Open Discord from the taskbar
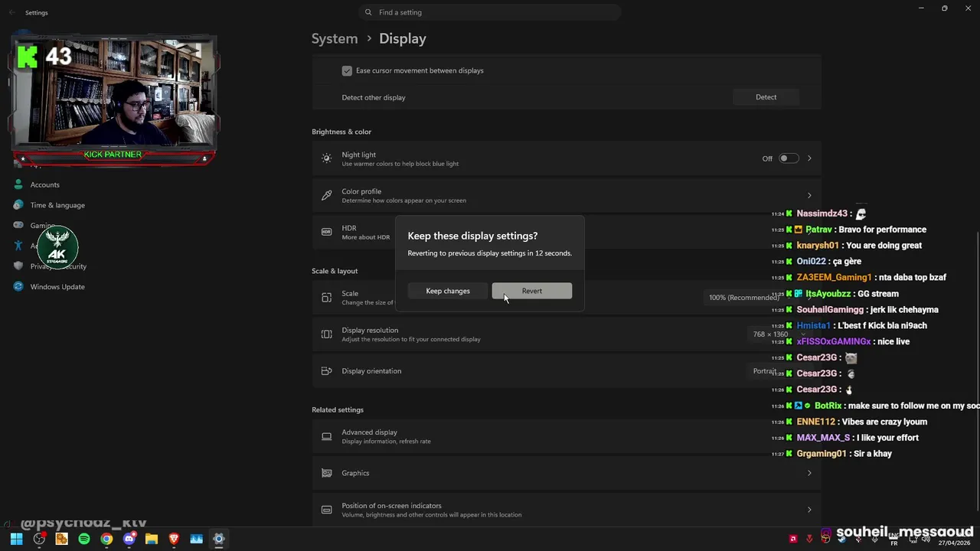 point(129,539)
